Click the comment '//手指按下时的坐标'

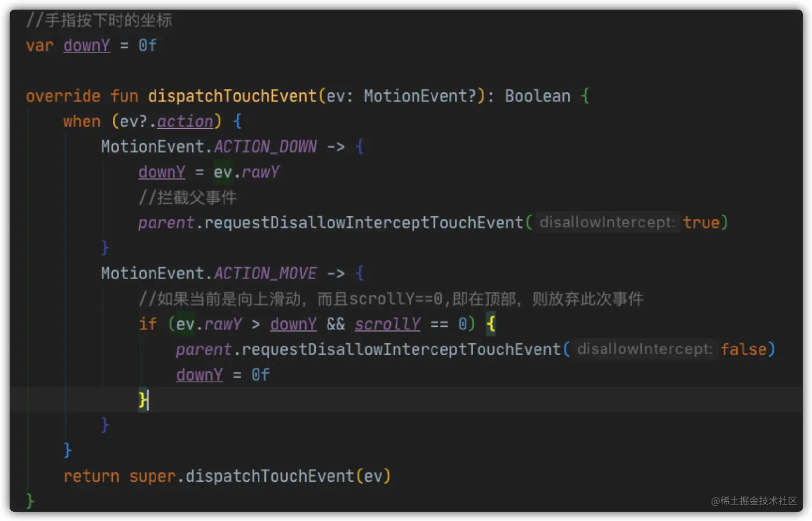point(99,20)
